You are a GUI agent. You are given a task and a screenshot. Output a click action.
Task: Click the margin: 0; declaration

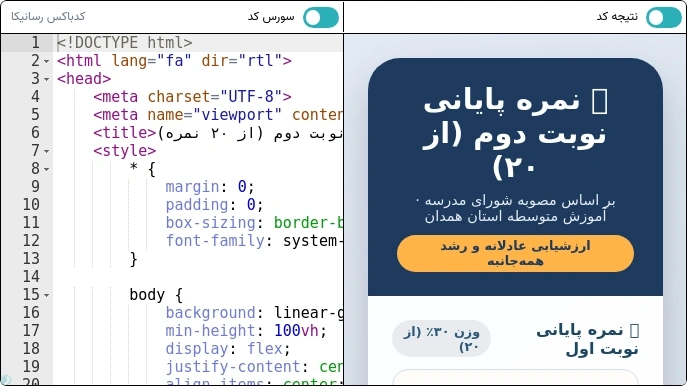210,187
